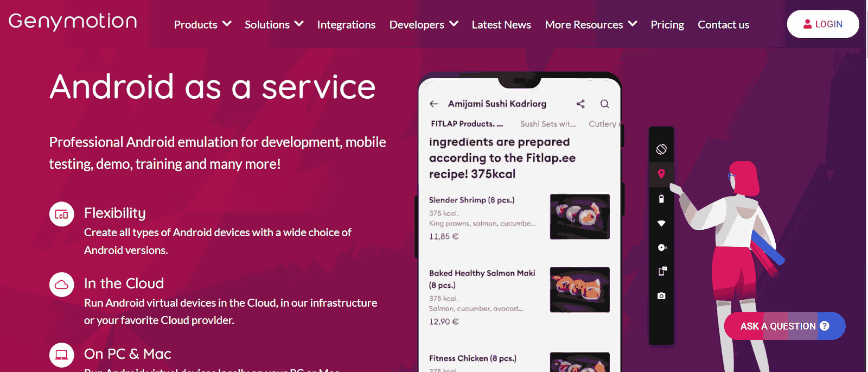Open Latest News page
Image resolution: width=868 pixels, height=372 pixels.
501,24
